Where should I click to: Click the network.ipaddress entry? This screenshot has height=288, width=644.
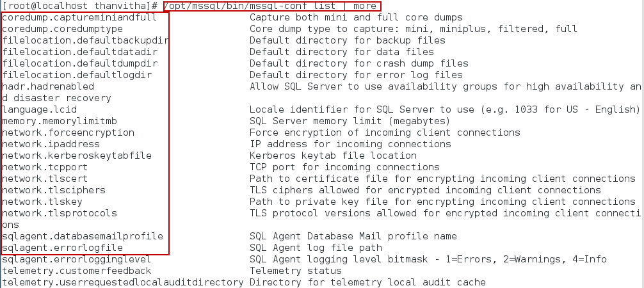[x=51, y=144]
